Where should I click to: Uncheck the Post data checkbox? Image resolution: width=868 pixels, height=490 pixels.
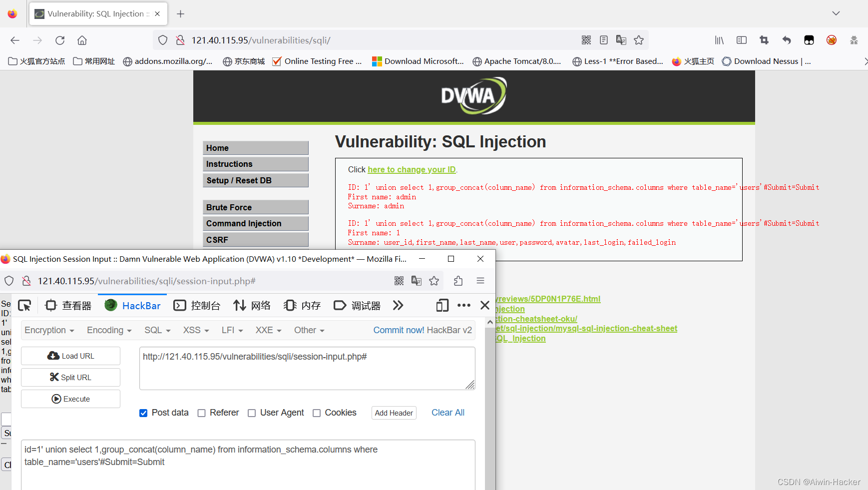[x=143, y=413]
